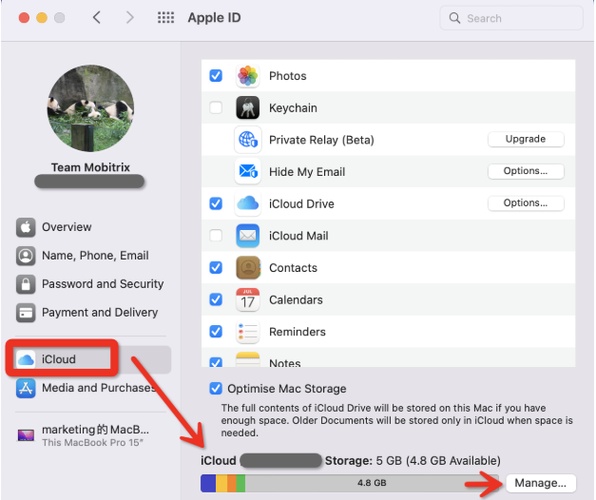Open Media and Purchases section
Viewport: 596px width, 500px height.
(x=91, y=388)
